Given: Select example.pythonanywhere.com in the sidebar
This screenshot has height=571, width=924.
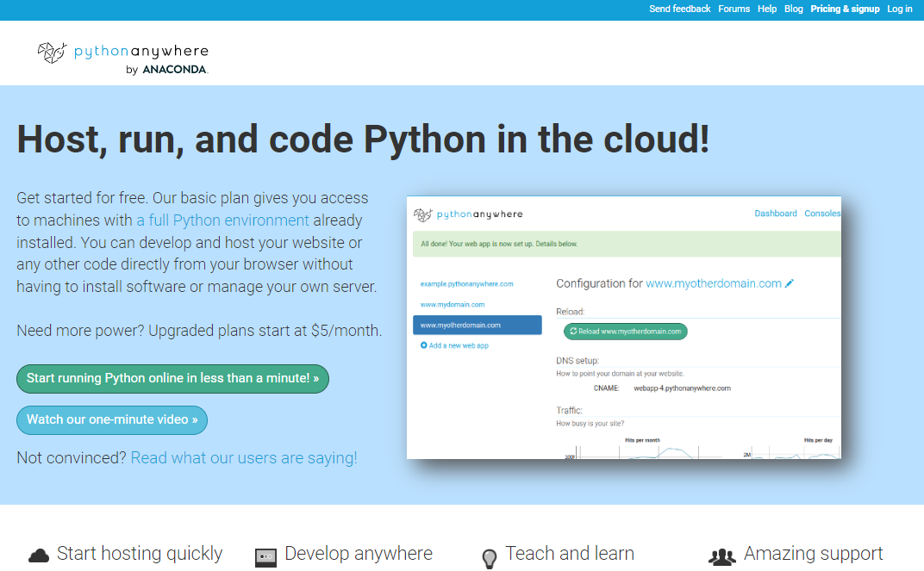Looking at the screenshot, I should click(x=469, y=282).
